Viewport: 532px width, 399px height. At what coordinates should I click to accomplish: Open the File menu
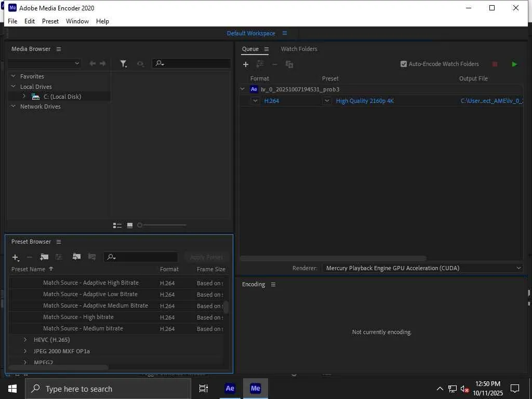(12, 21)
